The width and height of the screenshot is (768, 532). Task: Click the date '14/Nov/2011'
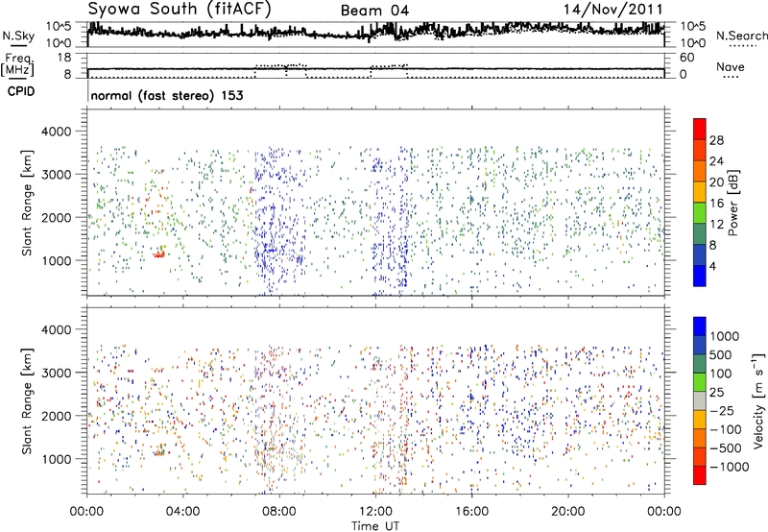(x=612, y=10)
